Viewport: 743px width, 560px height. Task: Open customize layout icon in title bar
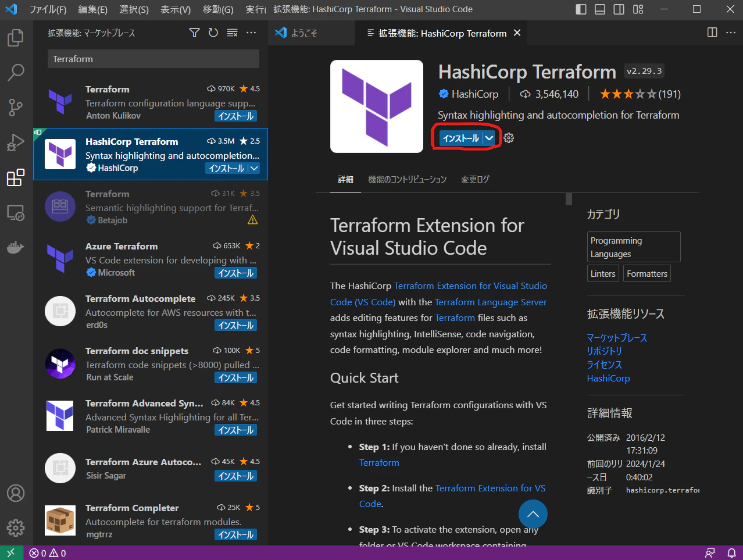pyautogui.click(x=638, y=9)
